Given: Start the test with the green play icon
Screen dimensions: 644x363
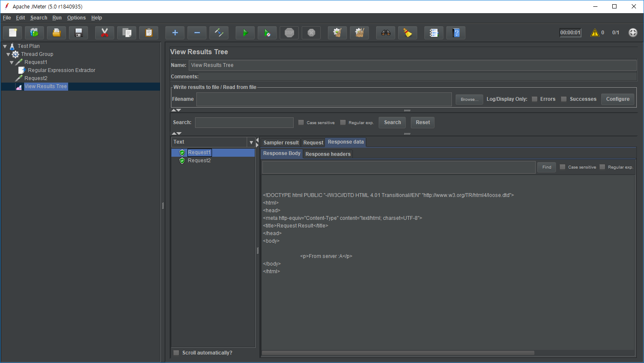Looking at the screenshot, I should click(x=245, y=33).
